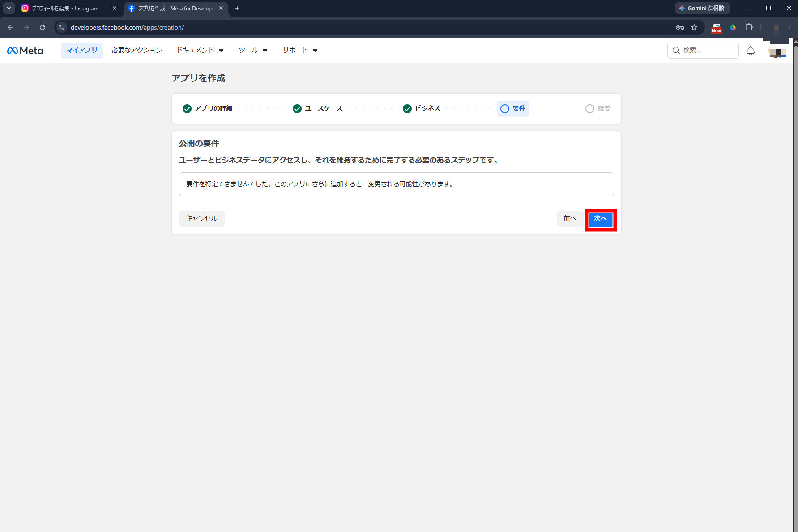Click the 公開の要件 heading
This screenshot has height=532, width=798.
click(199, 144)
